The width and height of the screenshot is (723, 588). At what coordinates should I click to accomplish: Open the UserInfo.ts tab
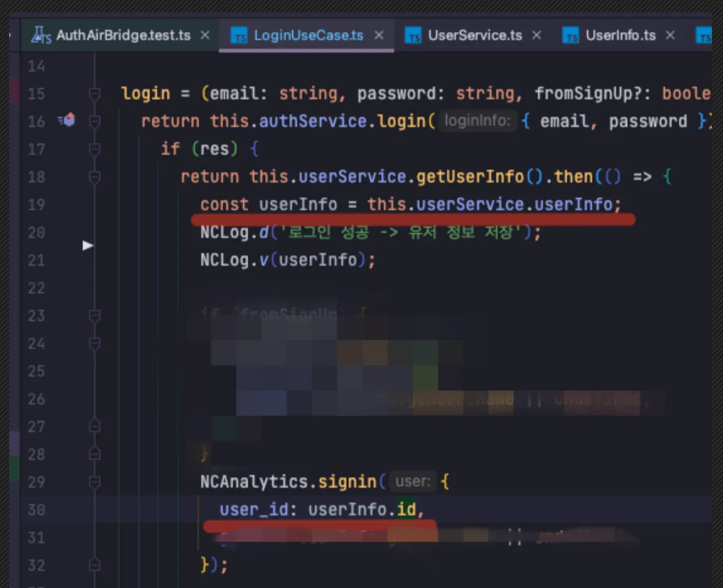620,35
